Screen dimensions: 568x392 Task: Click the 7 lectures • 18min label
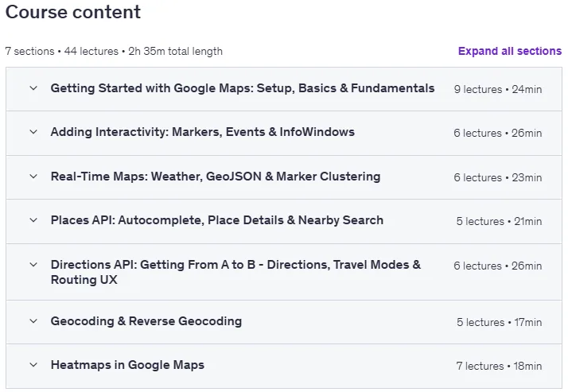tap(499, 366)
